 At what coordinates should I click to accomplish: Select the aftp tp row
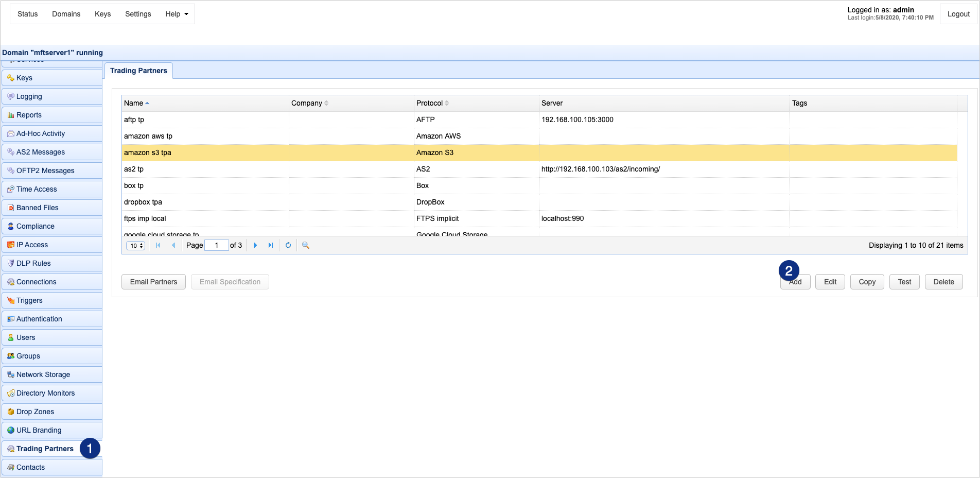point(539,119)
